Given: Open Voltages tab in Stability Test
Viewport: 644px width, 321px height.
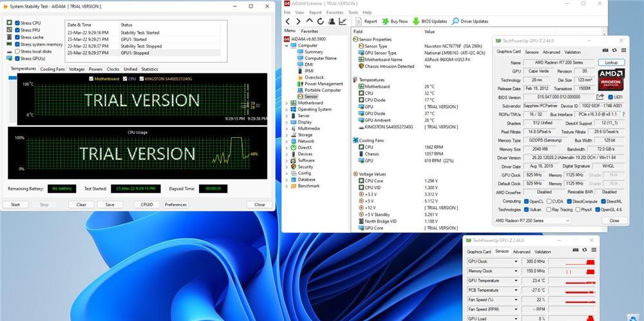Looking at the screenshot, I should [x=77, y=69].
